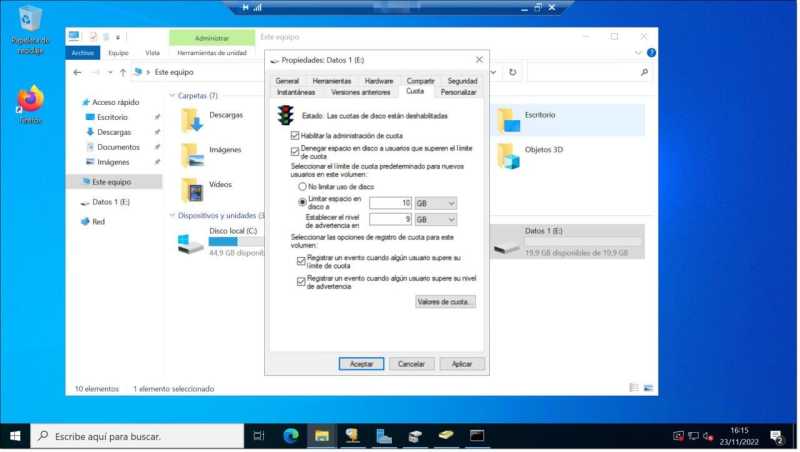Open the disk limit GB unit dropdown

click(435, 203)
